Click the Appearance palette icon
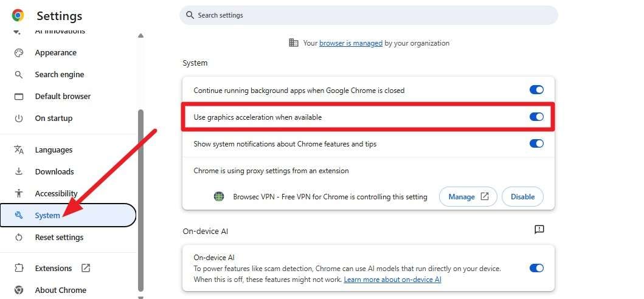The width and height of the screenshot is (644, 299). point(19,53)
